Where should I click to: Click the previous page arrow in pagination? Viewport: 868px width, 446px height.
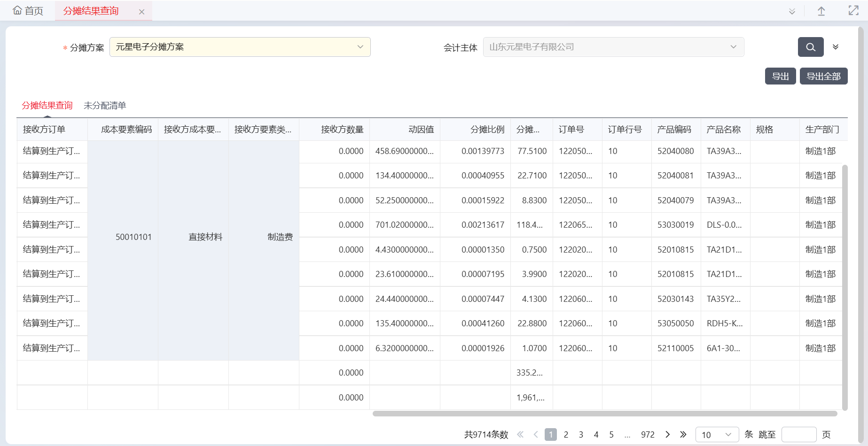[535, 434]
